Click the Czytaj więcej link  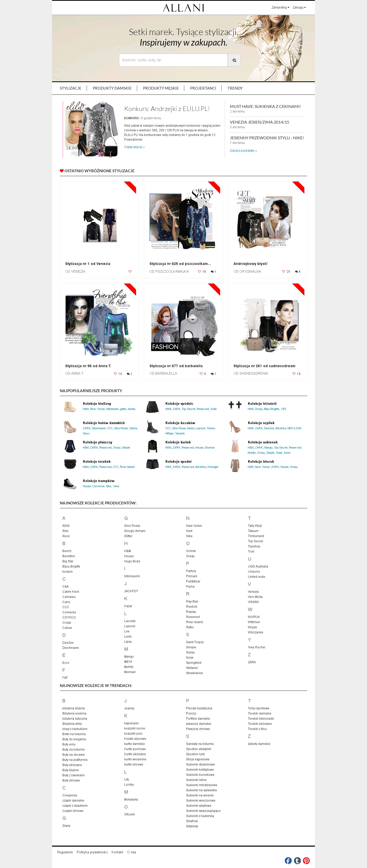pos(134,147)
